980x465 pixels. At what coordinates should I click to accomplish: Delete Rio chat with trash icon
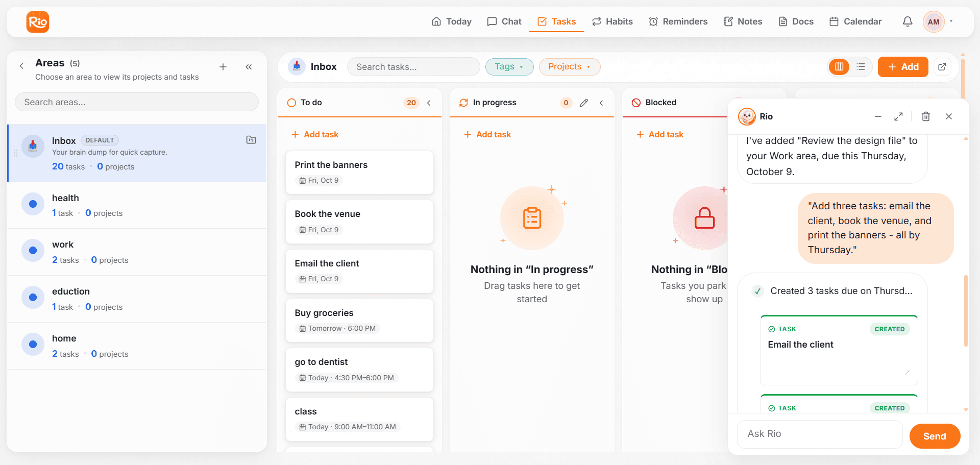coord(926,116)
